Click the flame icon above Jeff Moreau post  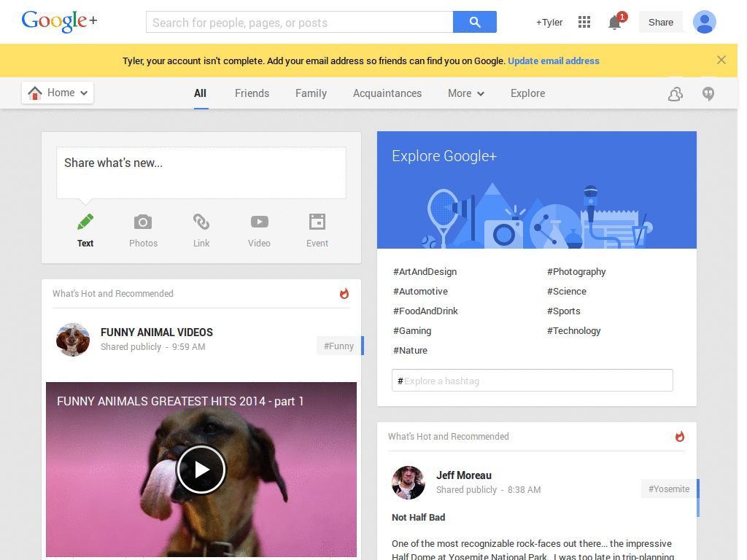(679, 436)
